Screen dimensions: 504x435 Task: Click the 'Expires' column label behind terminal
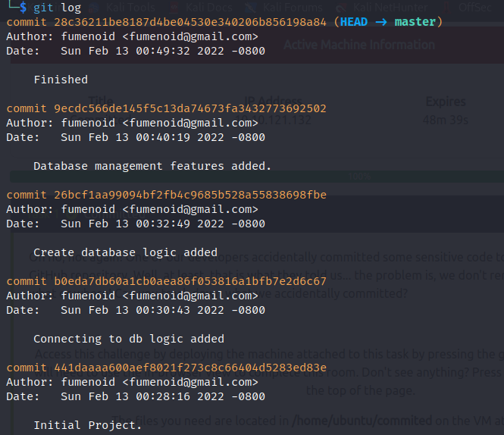pyautogui.click(x=446, y=102)
